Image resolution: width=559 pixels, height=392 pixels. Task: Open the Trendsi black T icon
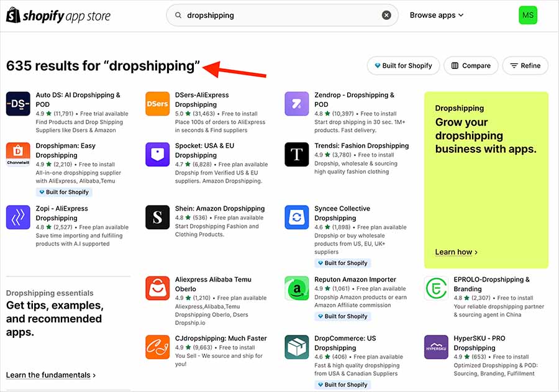pyautogui.click(x=297, y=155)
